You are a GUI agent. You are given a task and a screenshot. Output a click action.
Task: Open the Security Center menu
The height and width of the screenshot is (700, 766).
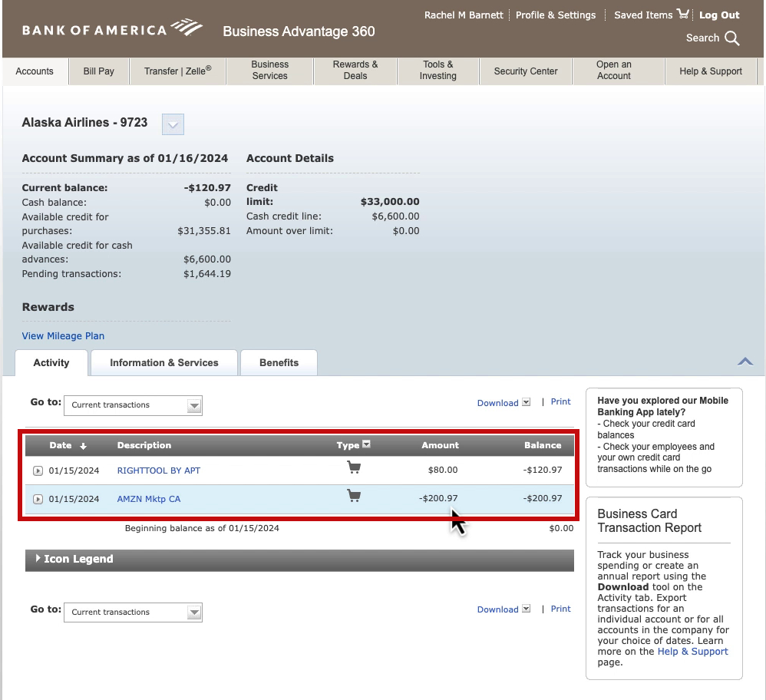coord(526,71)
